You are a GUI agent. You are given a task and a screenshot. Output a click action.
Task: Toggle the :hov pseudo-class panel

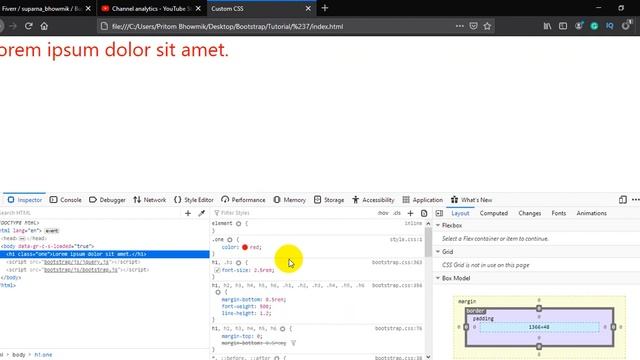(x=383, y=213)
